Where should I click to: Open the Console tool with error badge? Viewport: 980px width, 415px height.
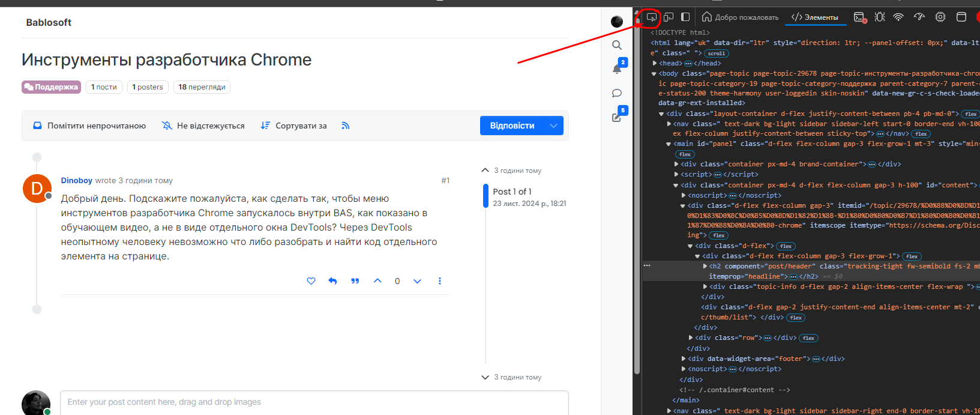[859, 17]
